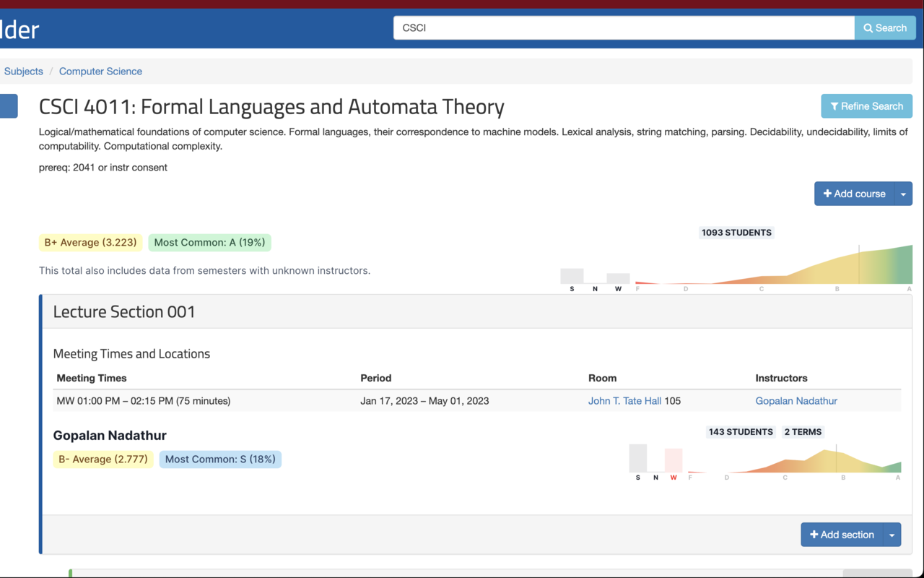Open the Subjects breadcrumb link
The image size is (924, 578).
(x=24, y=72)
